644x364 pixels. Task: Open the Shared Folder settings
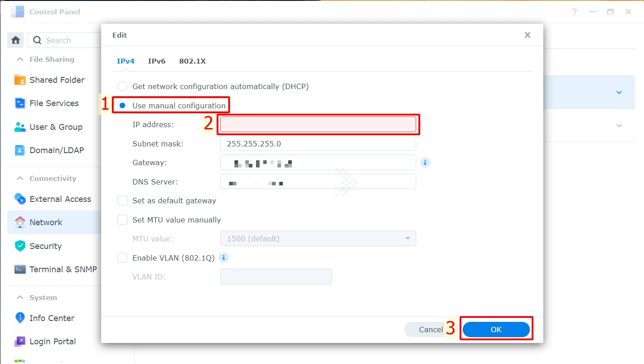point(56,80)
